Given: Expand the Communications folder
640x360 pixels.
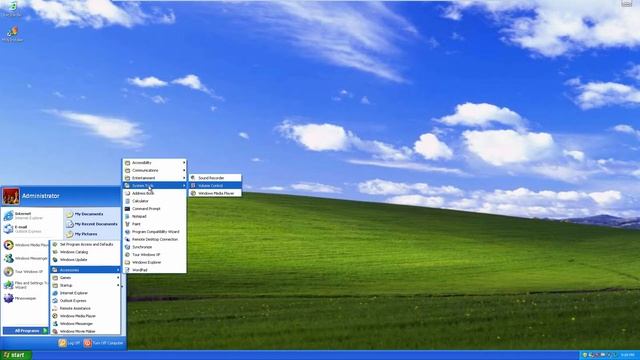Looking at the screenshot, I should click(x=155, y=170).
